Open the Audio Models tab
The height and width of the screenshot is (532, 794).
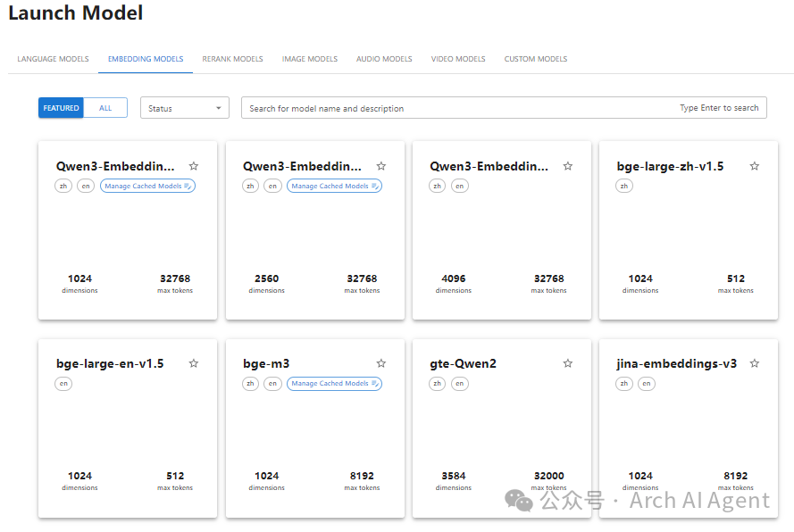tap(384, 59)
